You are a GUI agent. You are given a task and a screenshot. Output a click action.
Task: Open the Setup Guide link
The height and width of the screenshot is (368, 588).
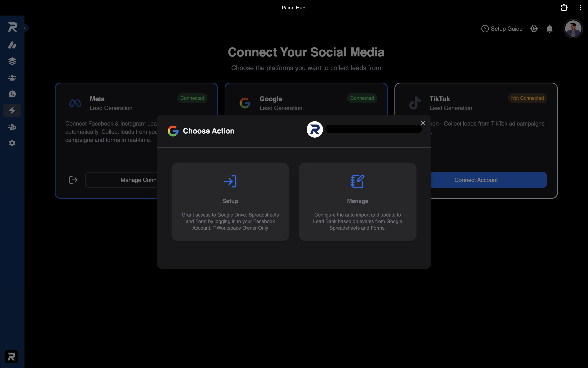pos(502,29)
